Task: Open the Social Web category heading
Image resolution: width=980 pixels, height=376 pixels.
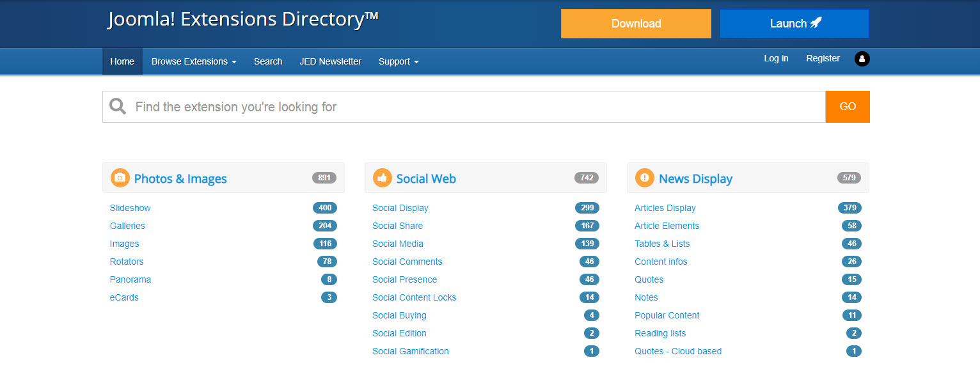Action: pos(426,178)
